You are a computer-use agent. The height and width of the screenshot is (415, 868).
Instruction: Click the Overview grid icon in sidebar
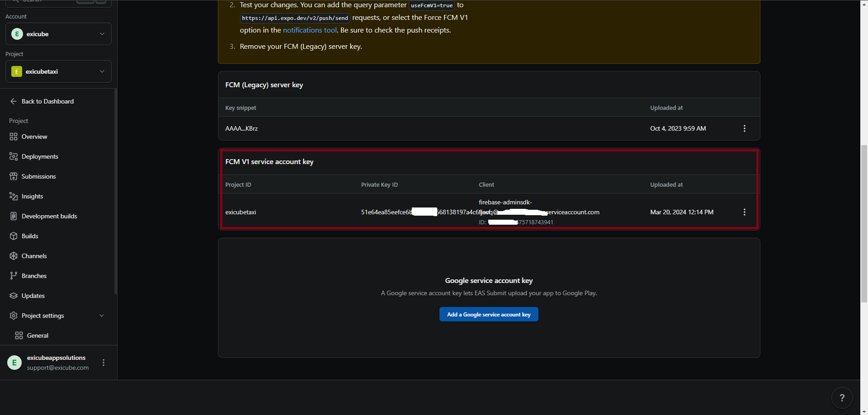14,137
